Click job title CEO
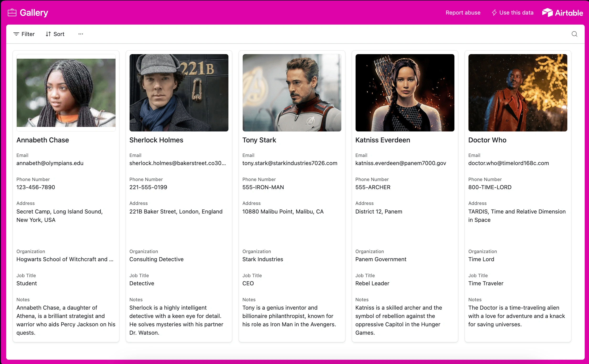Screen dimensions: 589x364 [248, 283]
